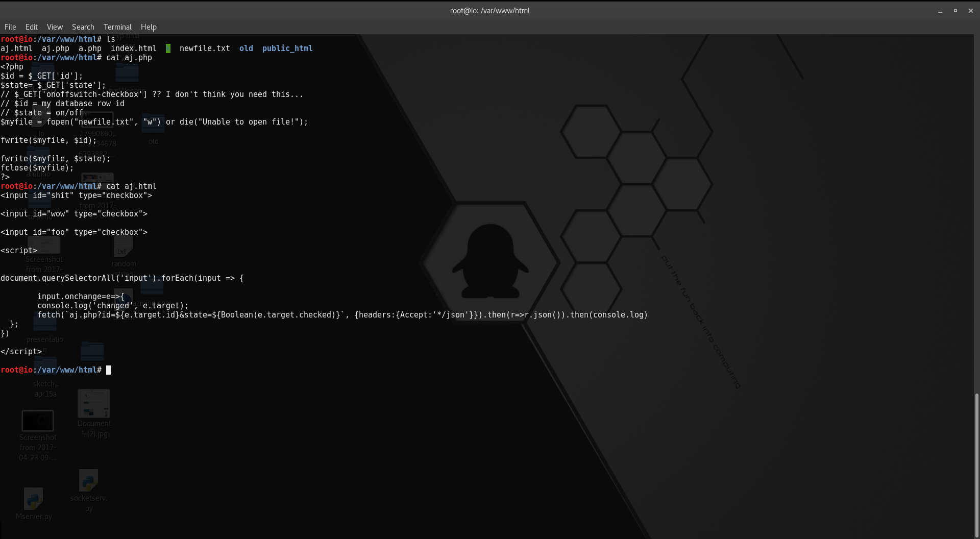This screenshot has height=539, width=980.
Task: Click the input id="shit" checkbox line
Action: click(76, 195)
